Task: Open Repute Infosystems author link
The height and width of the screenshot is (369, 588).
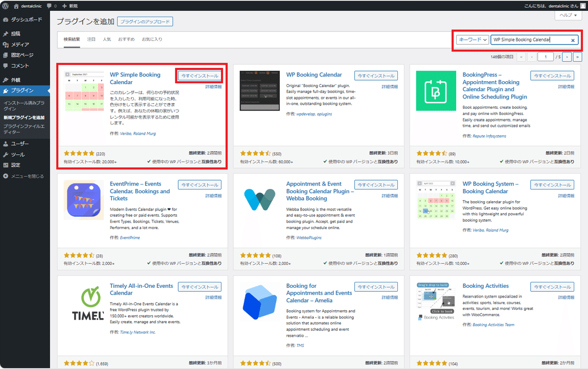Action: pos(490,136)
